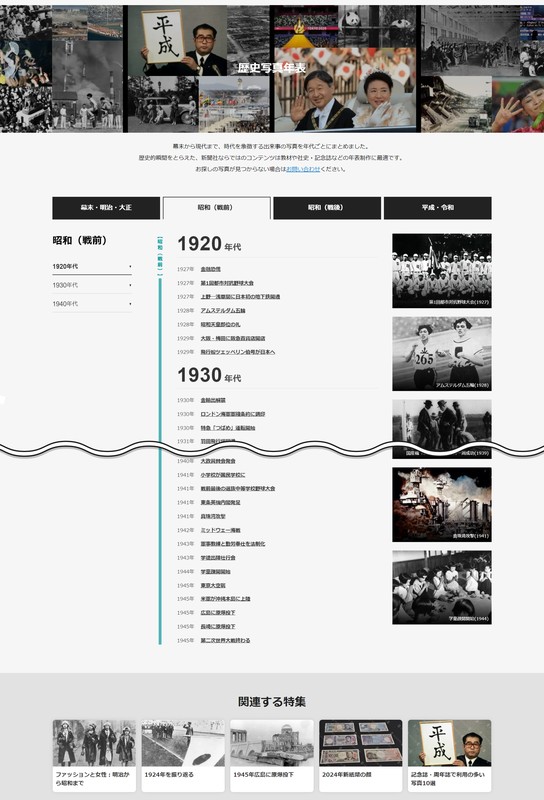Open the 1924年を振り返る feature card
Image resolution: width=544 pixels, height=800 pixels.
pyautogui.click(x=183, y=755)
